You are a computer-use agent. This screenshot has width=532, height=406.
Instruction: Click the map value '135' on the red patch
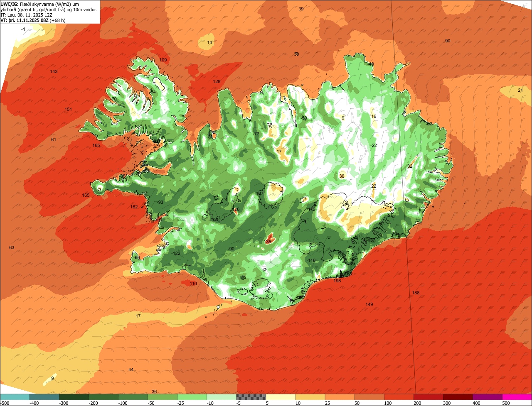(268, 242)
